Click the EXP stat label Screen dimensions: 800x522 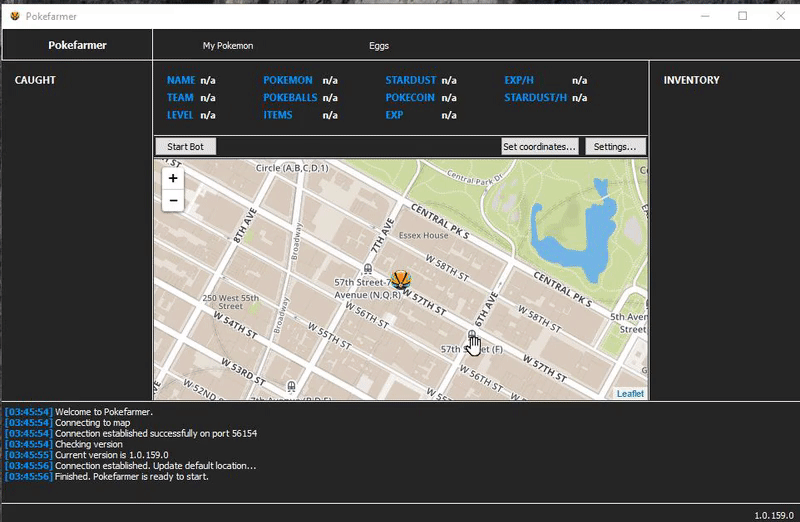(x=394, y=115)
